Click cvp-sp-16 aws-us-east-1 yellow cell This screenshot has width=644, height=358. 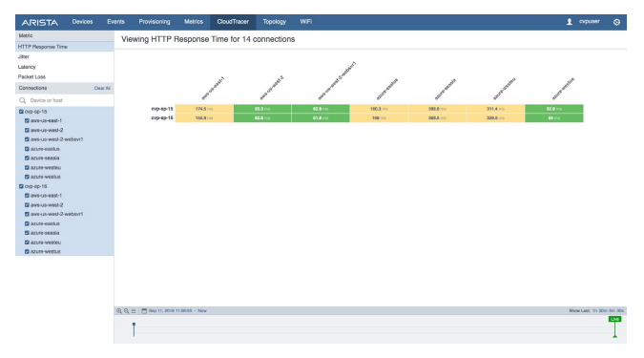click(204, 118)
